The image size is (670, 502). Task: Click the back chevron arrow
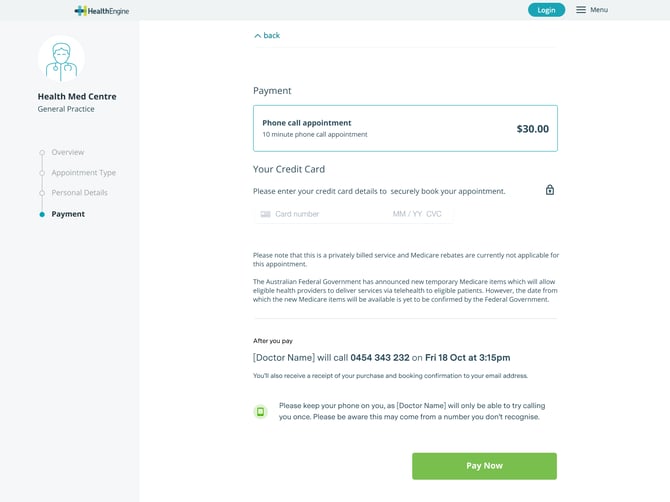(257, 36)
